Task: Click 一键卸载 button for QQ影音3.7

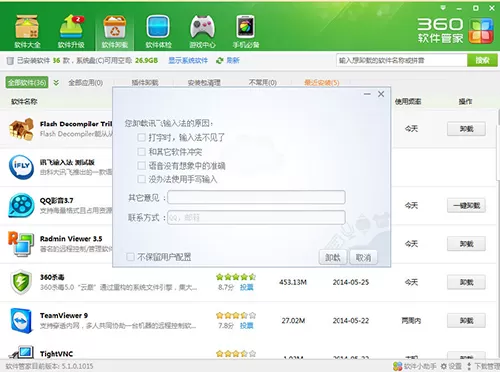Action: pos(466,205)
